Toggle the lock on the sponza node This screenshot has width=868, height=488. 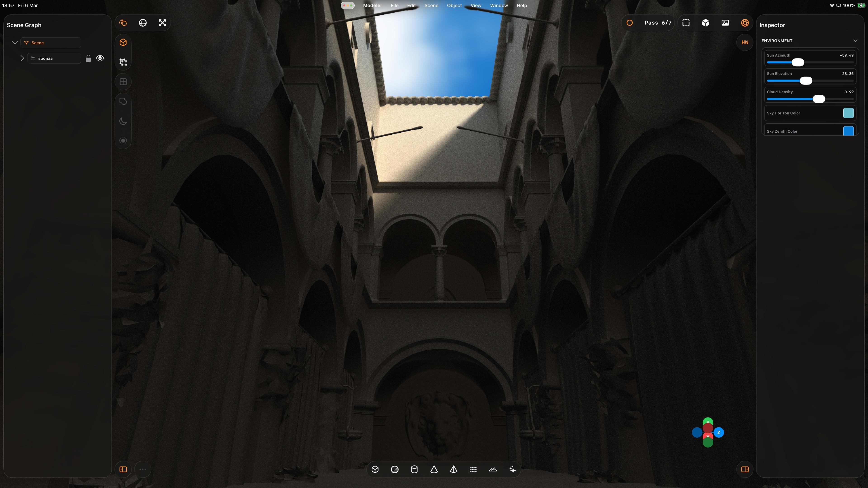[88, 59]
